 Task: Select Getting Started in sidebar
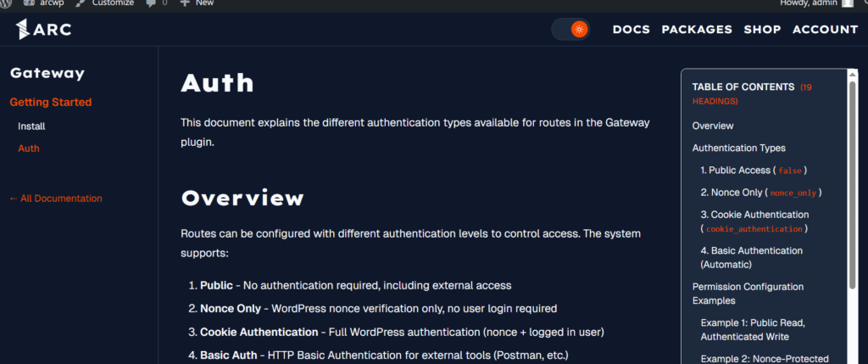pos(51,103)
